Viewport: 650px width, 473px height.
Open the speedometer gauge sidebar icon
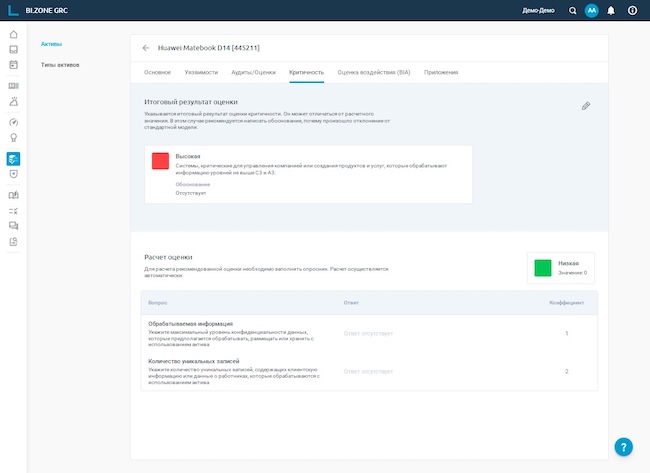13,122
